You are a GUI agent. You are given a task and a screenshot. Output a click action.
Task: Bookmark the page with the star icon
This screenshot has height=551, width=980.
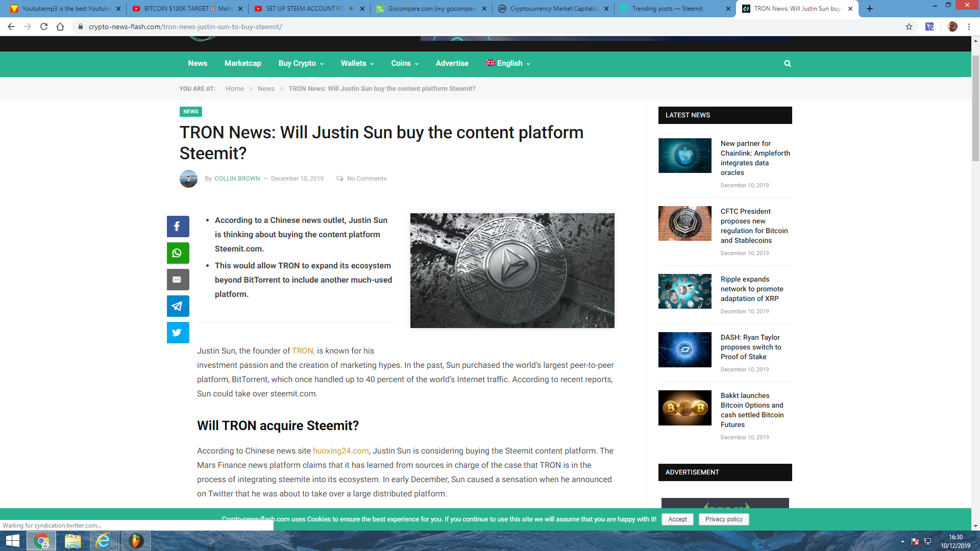point(909,27)
